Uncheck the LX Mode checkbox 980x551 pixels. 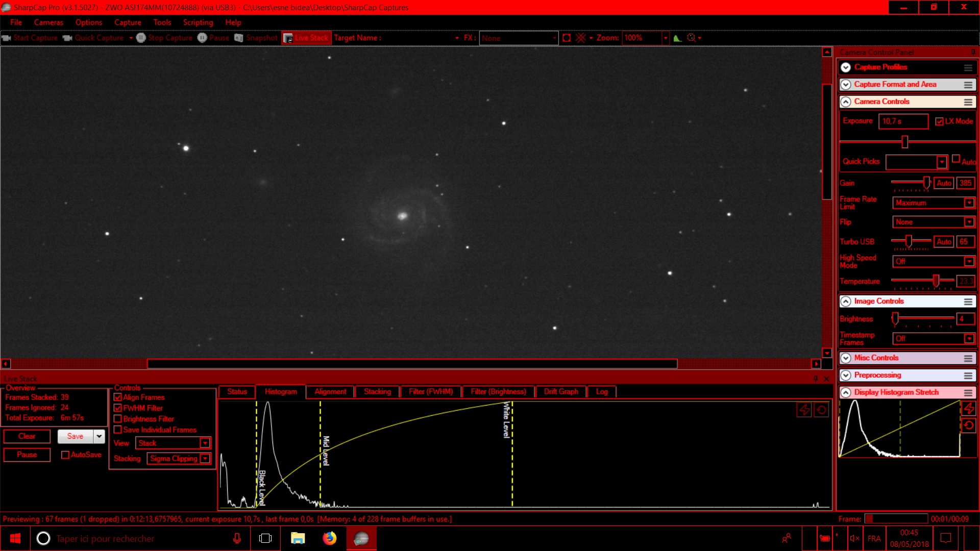[x=939, y=121]
